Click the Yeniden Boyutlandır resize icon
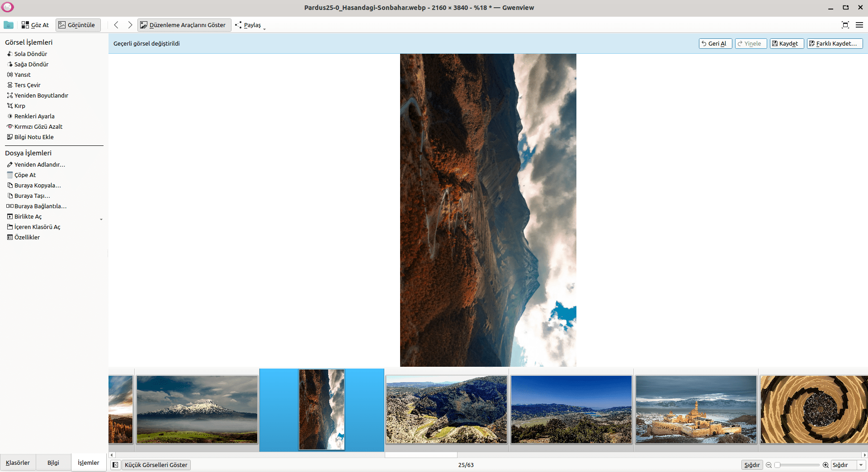The image size is (868, 472). coord(10,95)
